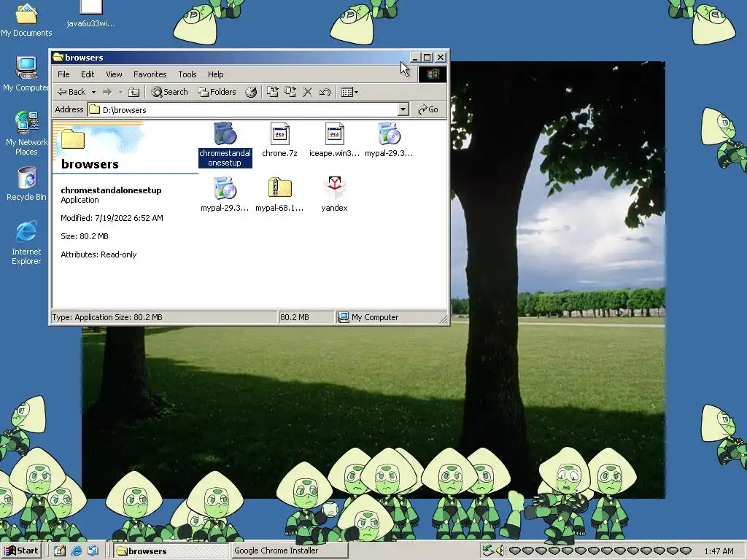Click the Forward arrow button
The image size is (747, 560).
point(108,92)
